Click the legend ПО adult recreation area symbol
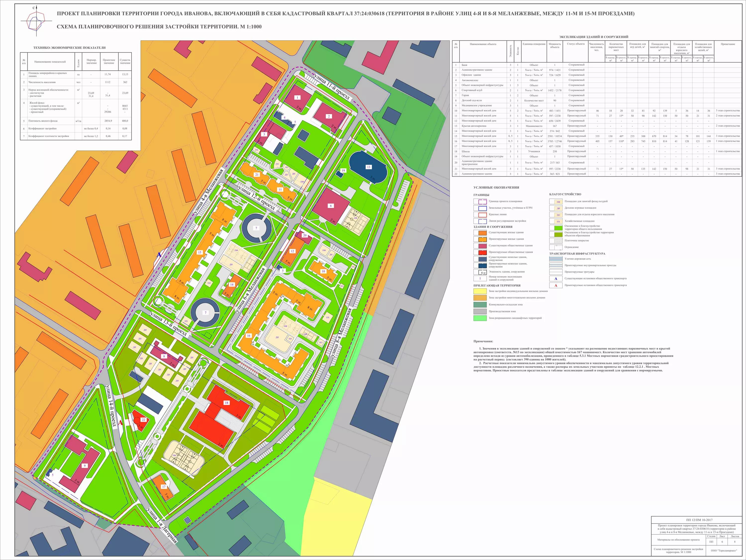 pos(556,215)
